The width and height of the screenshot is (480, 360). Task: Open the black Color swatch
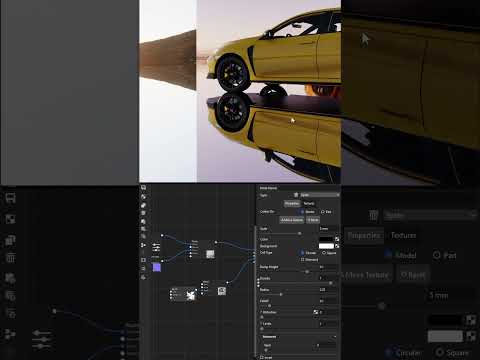pyautogui.click(x=326, y=239)
